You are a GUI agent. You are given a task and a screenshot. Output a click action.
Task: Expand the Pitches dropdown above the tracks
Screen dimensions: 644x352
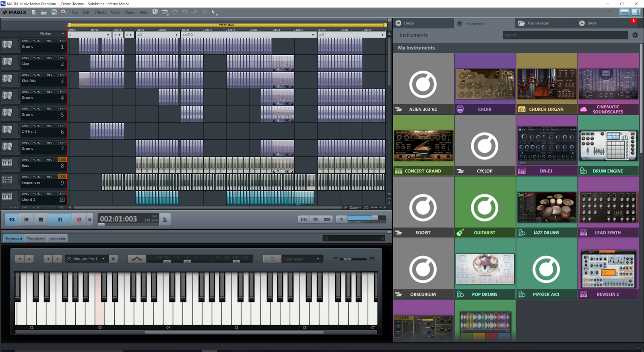click(x=63, y=34)
